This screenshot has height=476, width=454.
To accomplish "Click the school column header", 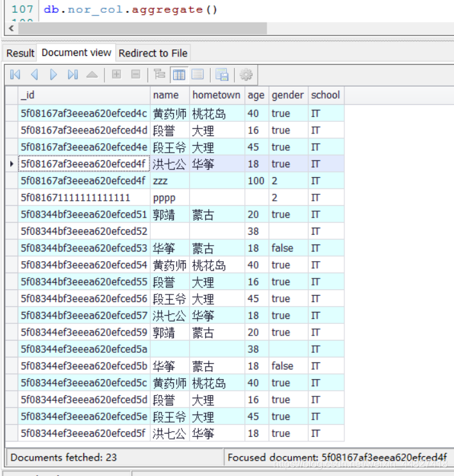I will 326,96.
